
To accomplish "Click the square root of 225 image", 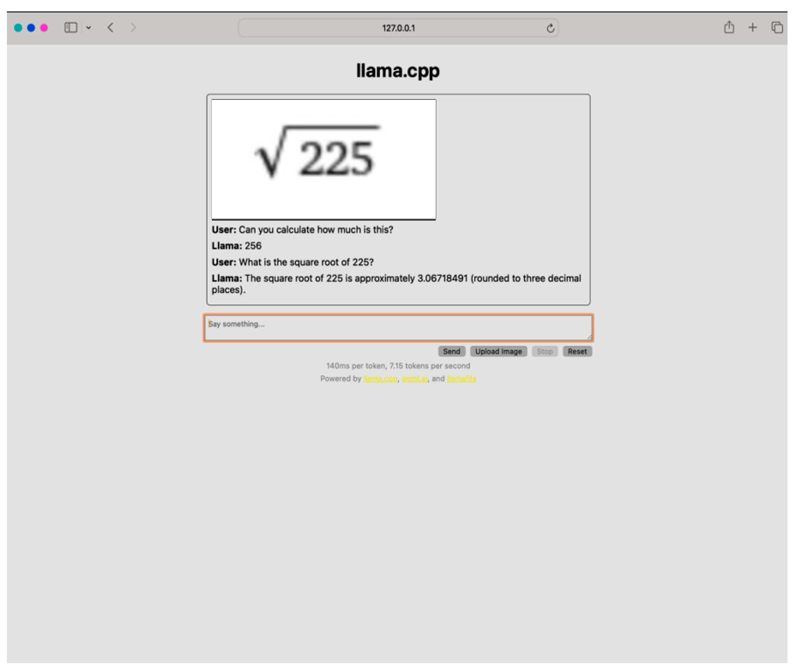I will 324,160.
